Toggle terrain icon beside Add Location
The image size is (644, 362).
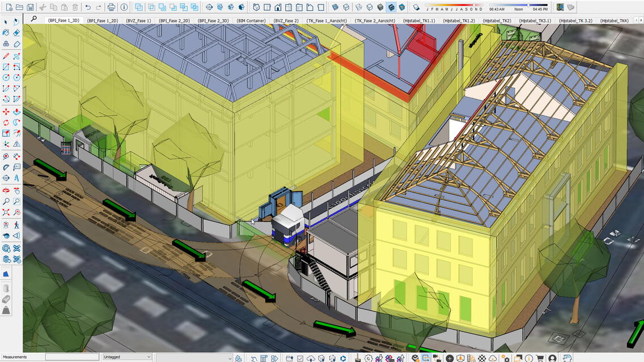coord(571,7)
